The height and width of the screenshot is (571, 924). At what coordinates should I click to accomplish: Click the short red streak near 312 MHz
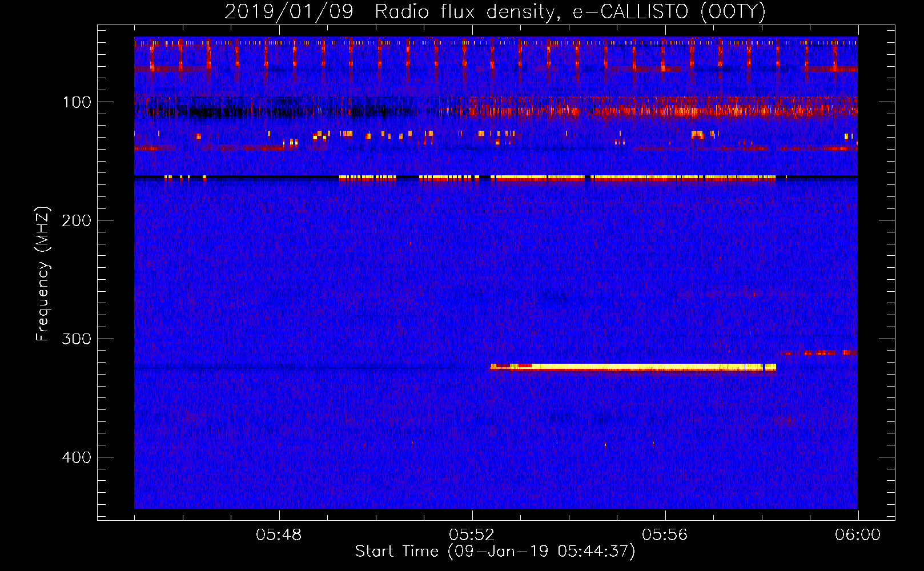[x=820, y=353]
